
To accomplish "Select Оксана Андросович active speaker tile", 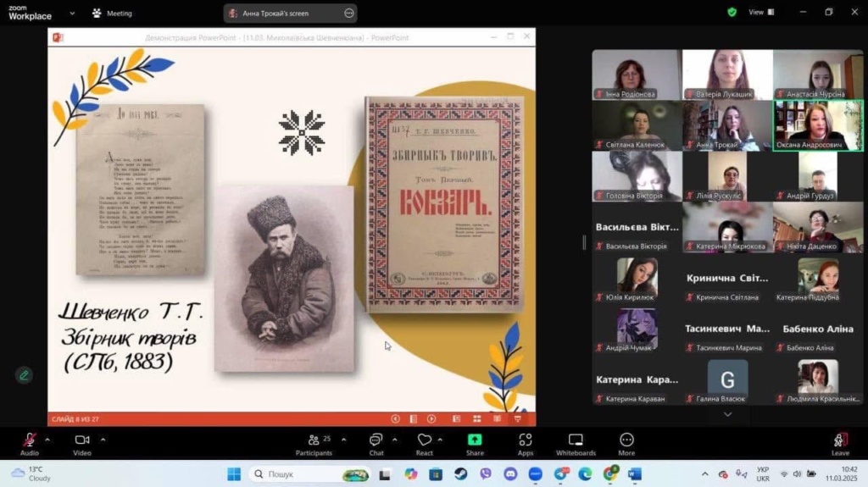I will point(818,125).
